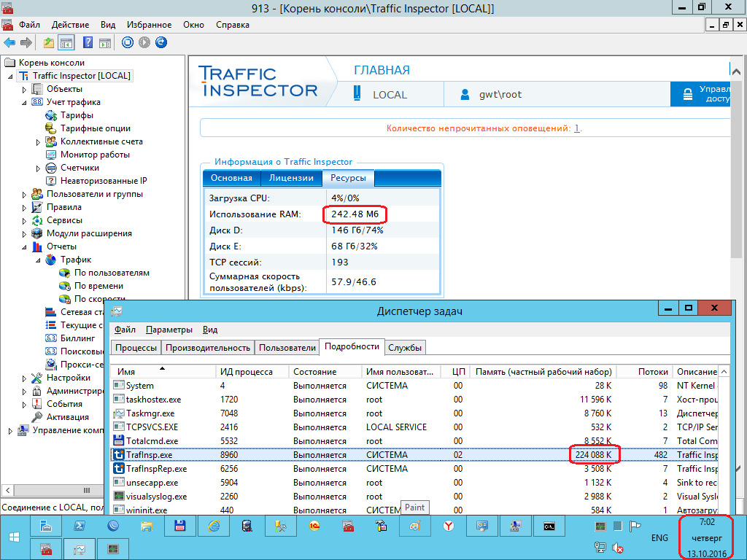Sort by Память (частный рабочий набор) header
The image size is (747, 560).
543,372
